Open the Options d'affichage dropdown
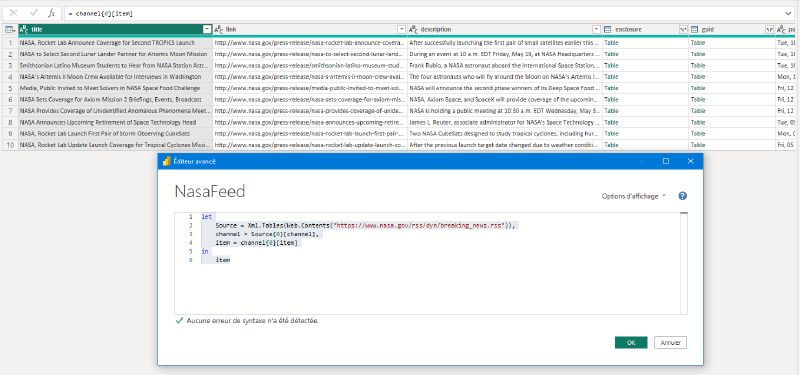This screenshot has width=800, height=375. click(633, 196)
